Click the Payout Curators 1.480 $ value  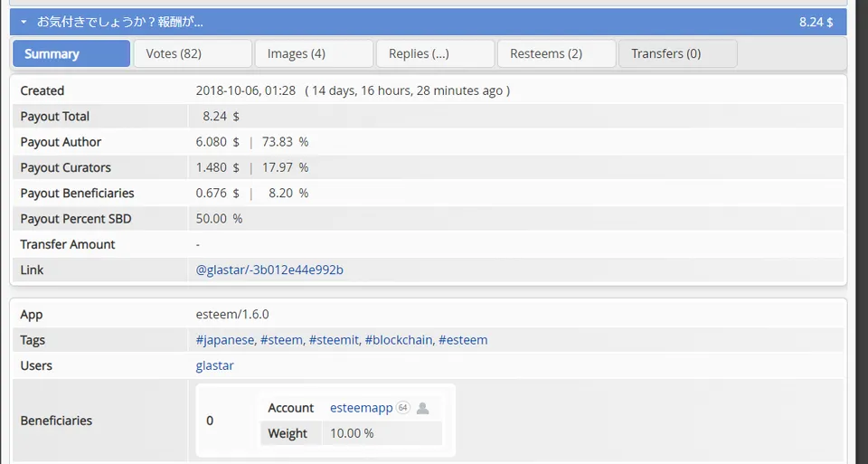218,167
